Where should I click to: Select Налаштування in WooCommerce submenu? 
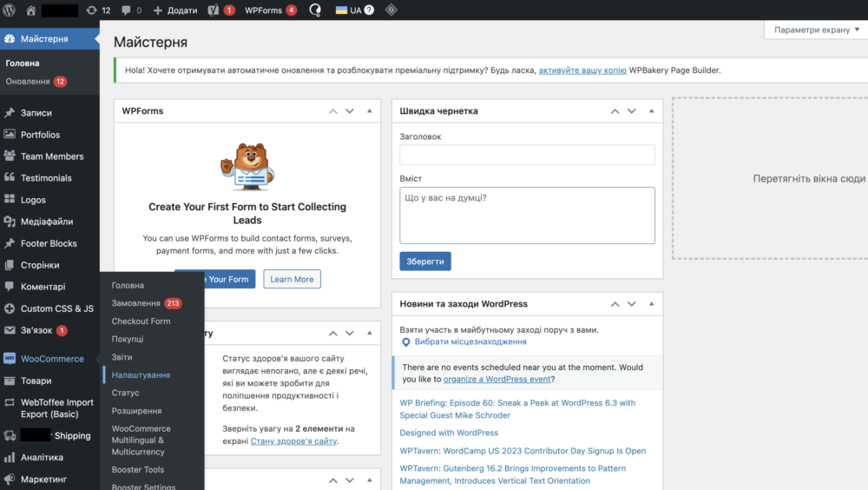(141, 374)
